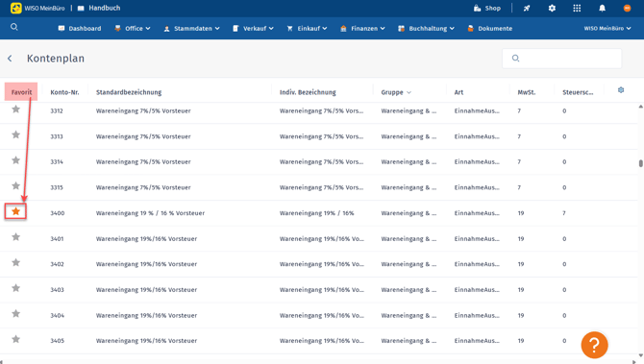
Task: Sort by Favorit column
Action: tap(21, 92)
